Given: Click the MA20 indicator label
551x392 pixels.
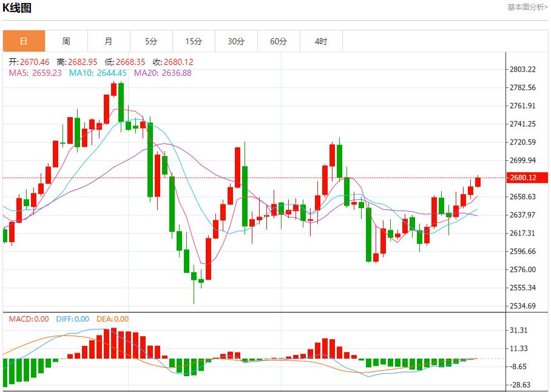Looking at the screenshot, I should [x=162, y=73].
